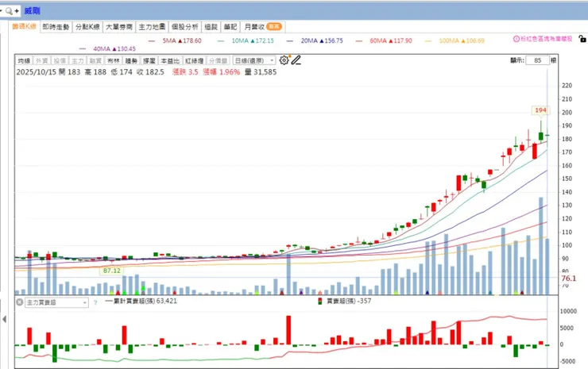Open the 月營收 tab
Viewport: 588px width, 369px height.
(262, 27)
